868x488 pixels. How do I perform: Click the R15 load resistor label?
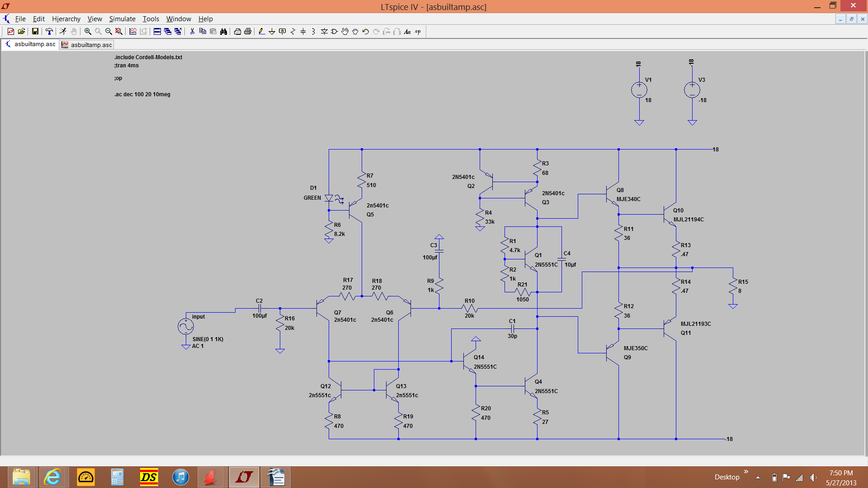[x=743, y=282]
